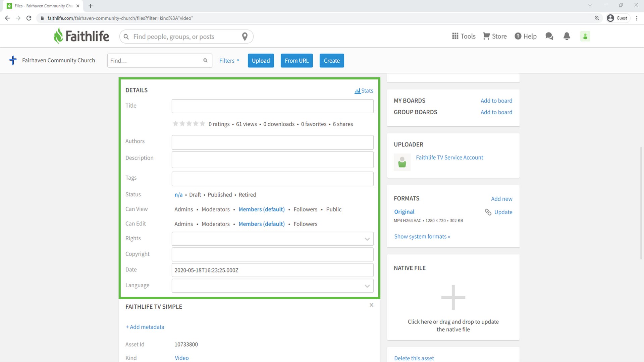644x362 pixels.
Task: Add to board under My Boards
Action: (496, 101)
